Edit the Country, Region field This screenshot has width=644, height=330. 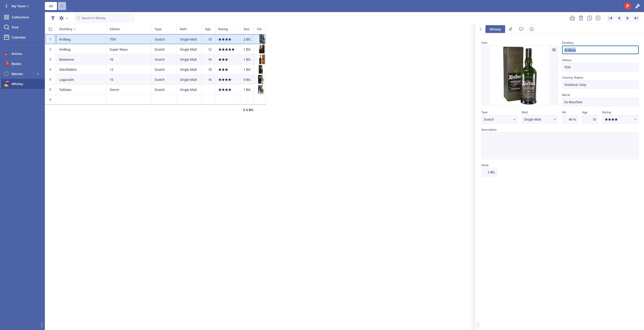coord(600,85)
